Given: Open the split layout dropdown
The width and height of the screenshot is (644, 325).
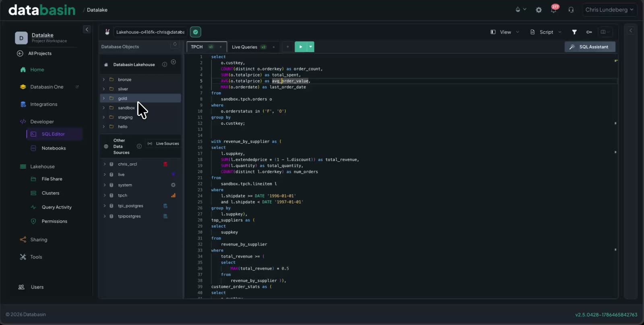Looking at the screenshot, I should 605,32.
